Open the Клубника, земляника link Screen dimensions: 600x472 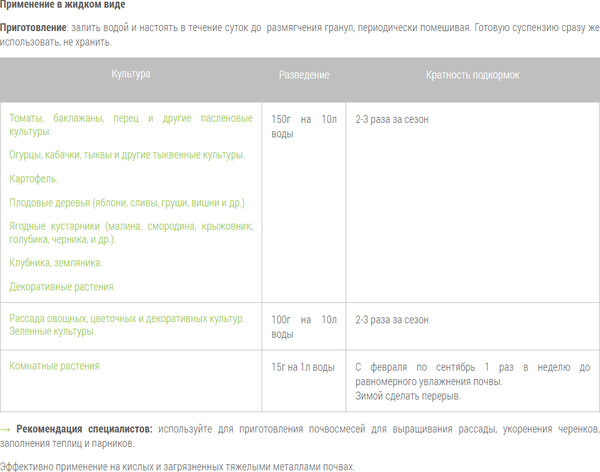(x=55, y=263)
